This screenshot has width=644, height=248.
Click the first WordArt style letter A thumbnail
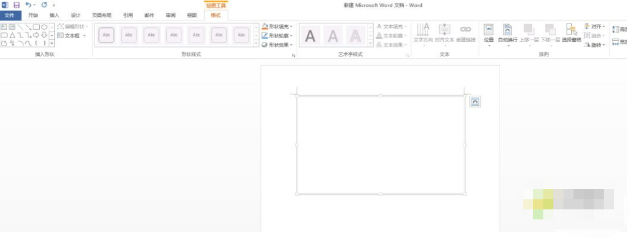click(311, 36)
